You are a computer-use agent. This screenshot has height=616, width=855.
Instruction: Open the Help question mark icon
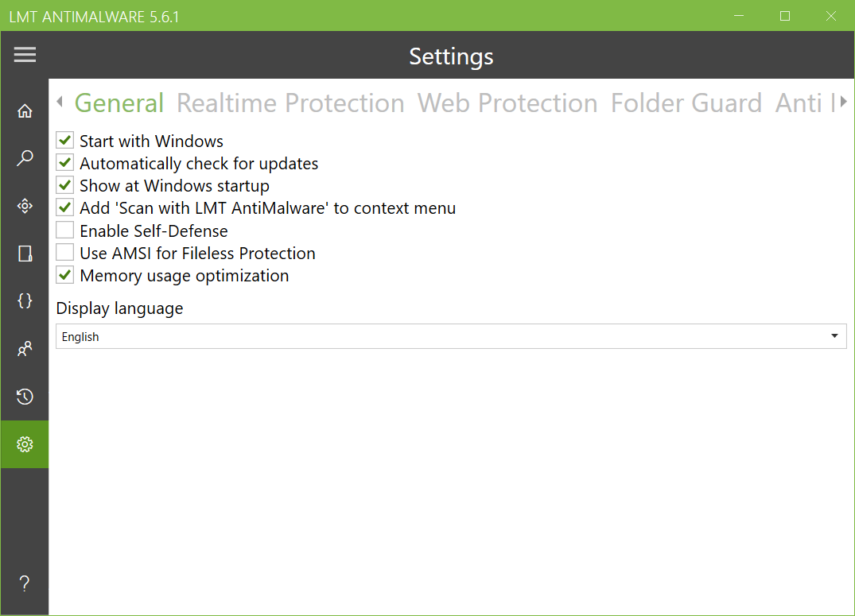25,584
